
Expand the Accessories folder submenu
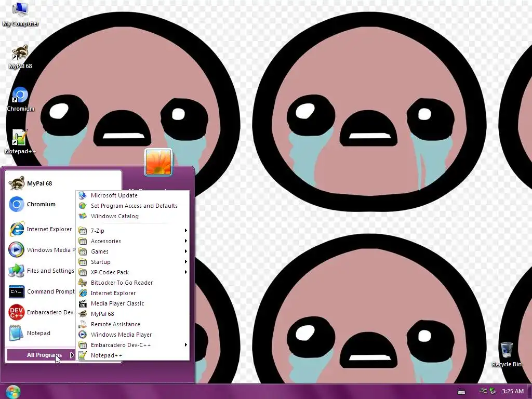point(132,241)
